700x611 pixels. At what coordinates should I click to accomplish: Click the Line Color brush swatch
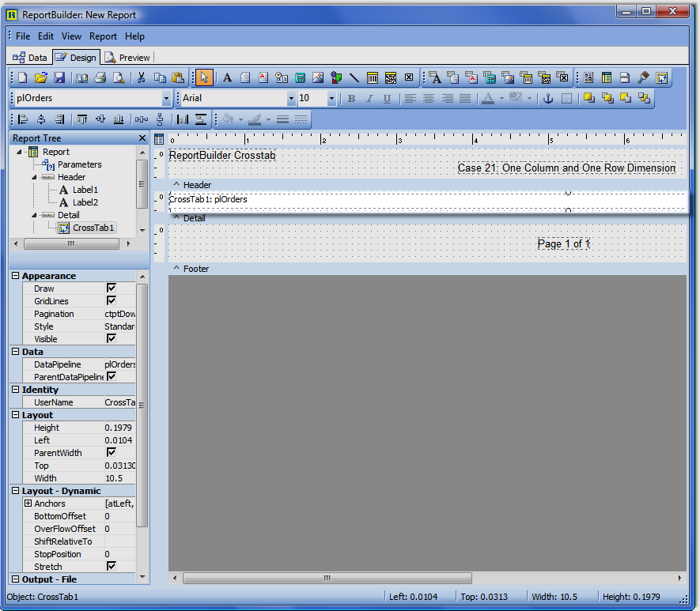pos(255,119)
